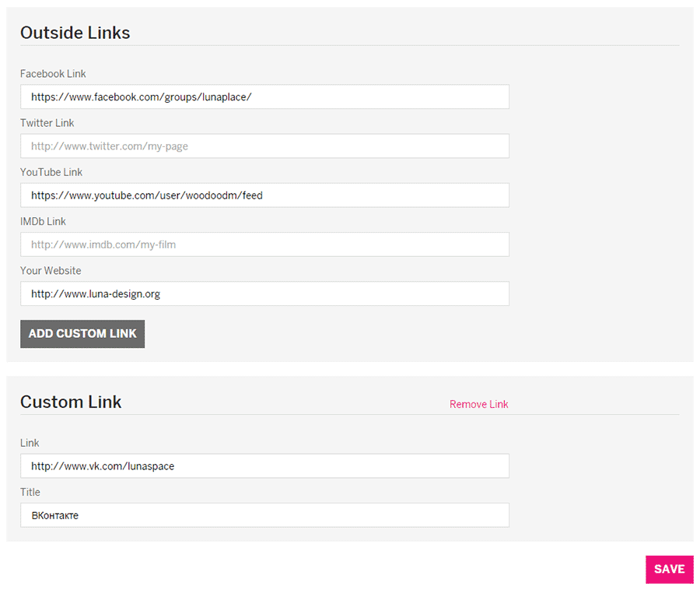This screenshot has height=590, width=700.
Task: Click the IMDb Link label
Action: click(x=43, y=221)
